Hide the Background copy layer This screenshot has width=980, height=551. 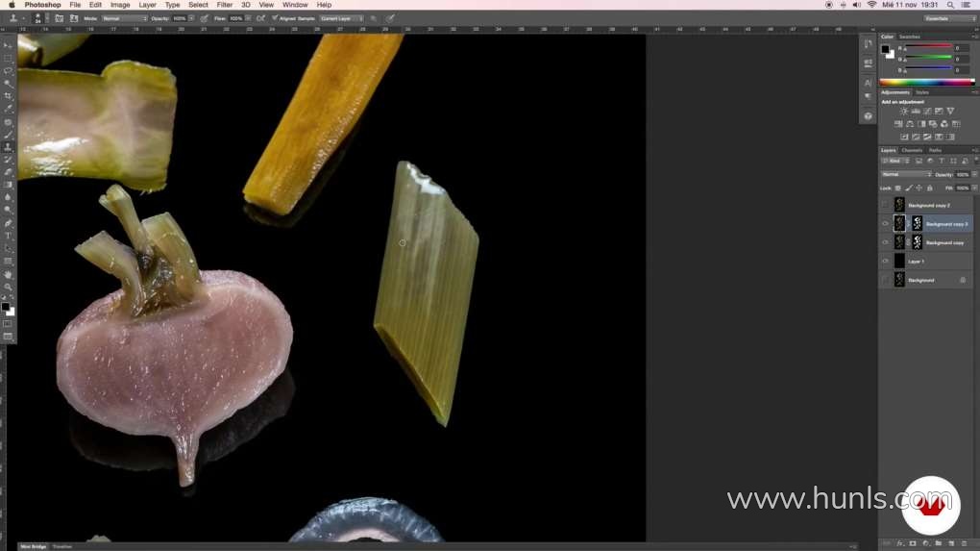[x=885, y=242]
